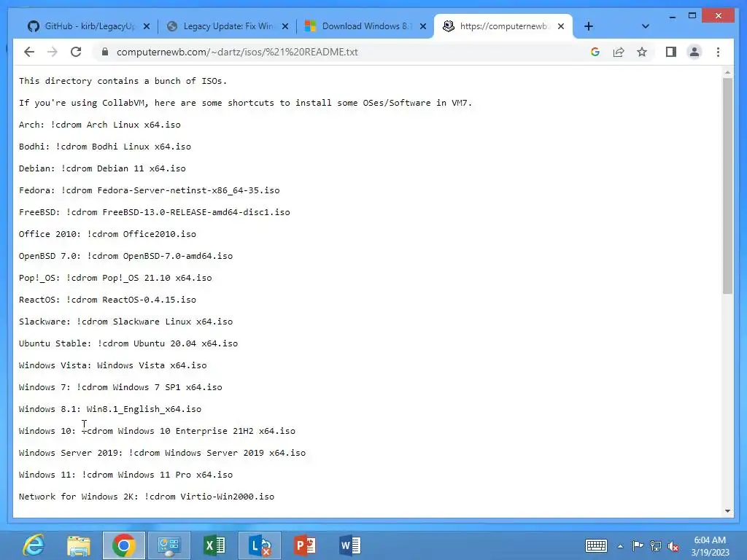This screenshot has width=747, height=560.
Task: Click the Google icon in address bar
Action: point(595,52)
